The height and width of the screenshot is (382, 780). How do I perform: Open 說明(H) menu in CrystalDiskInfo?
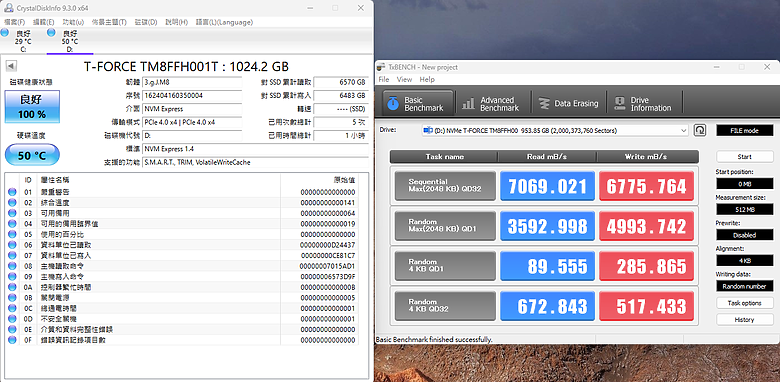(x=177, y=22)
